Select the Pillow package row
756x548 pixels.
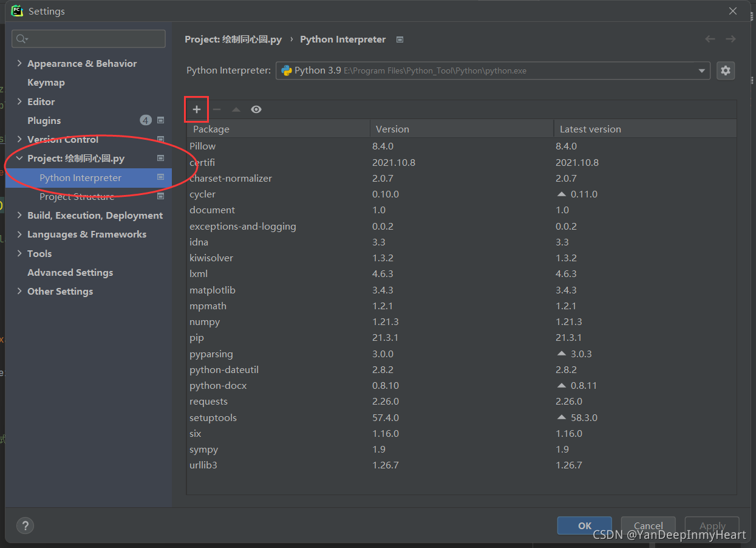pos(461,146)
